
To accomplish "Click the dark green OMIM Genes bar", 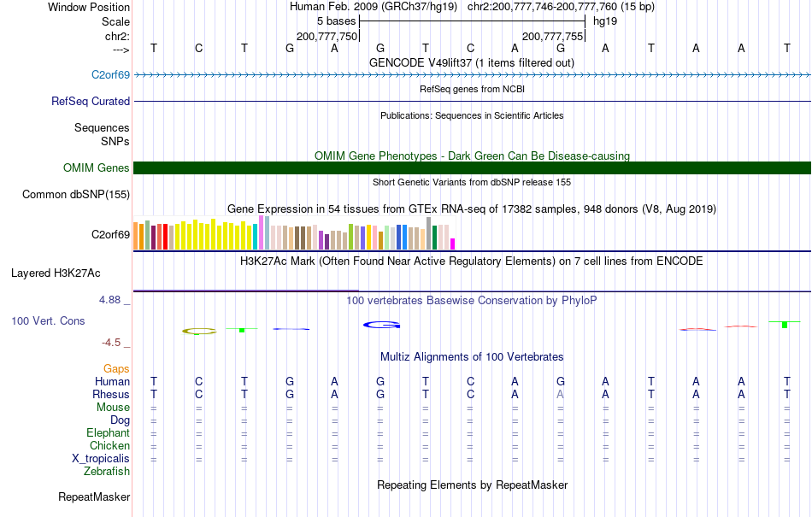I will pyautogui.click(x=473, y=167).
